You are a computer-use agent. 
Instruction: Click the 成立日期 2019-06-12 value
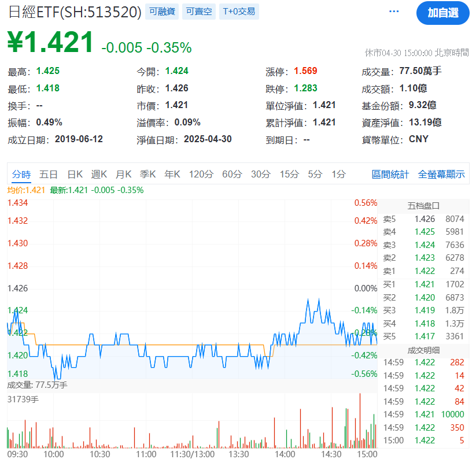tap(79, 139)
